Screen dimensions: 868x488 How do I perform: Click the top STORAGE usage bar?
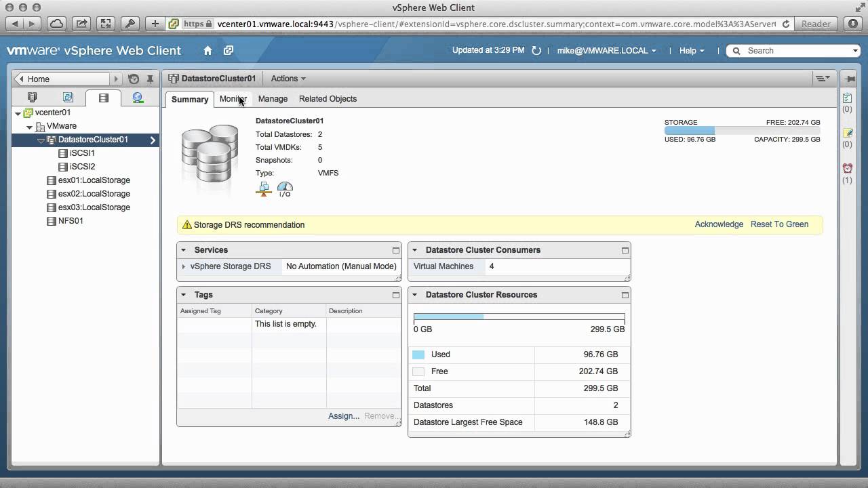pyautogui.click(x=743, y=131)
